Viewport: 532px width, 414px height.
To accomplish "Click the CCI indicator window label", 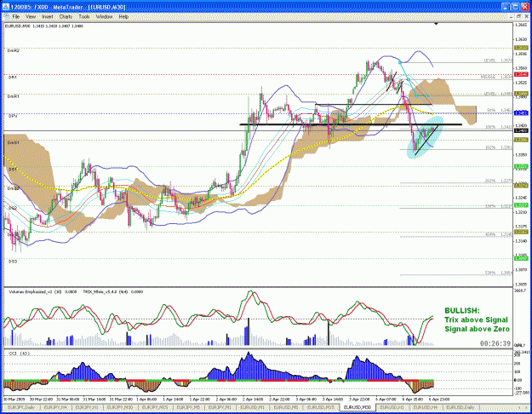I will 19,354.
